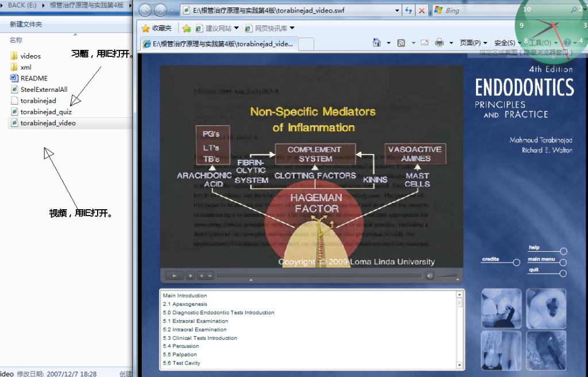Screen dimensions: 588x377
Task: Select the xml folder in Explorer
Action: (x=21, y=67)
